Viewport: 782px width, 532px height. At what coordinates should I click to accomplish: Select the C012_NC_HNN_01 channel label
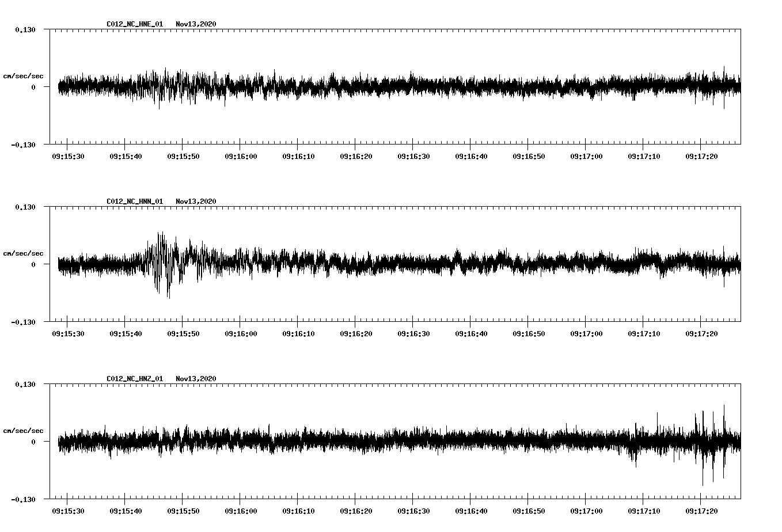[x=134, y=202]
